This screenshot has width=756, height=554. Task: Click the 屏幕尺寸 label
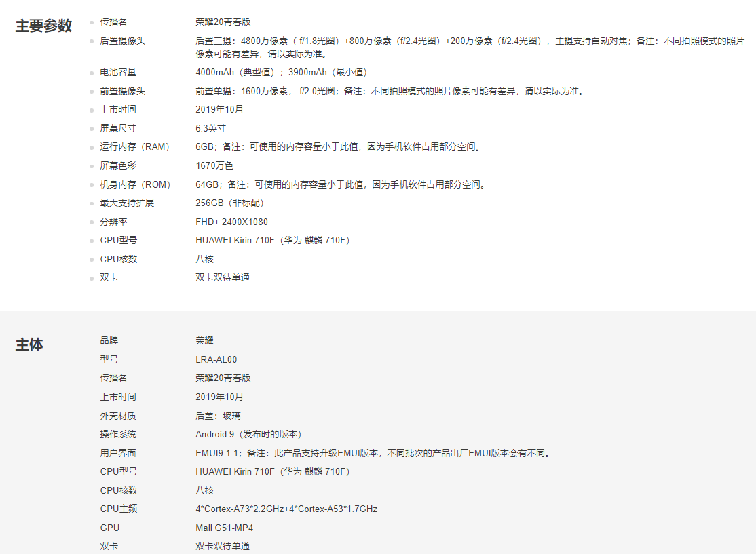point(118,128)
